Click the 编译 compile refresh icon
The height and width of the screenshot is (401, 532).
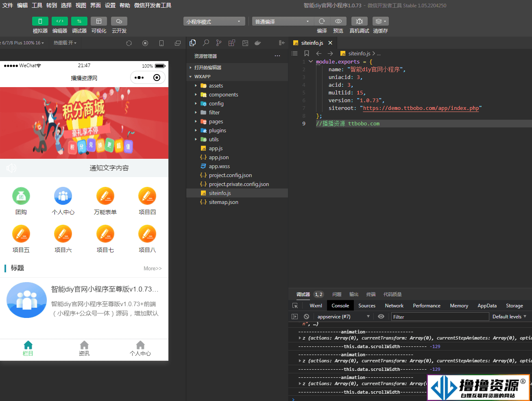coord(322,21)
